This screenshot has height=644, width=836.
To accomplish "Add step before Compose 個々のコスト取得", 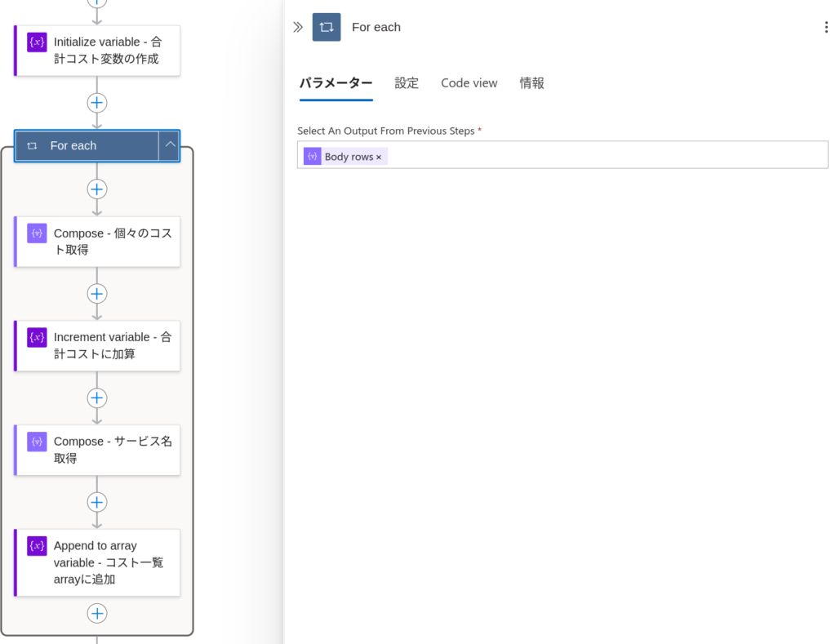I will tap(97, 189).
